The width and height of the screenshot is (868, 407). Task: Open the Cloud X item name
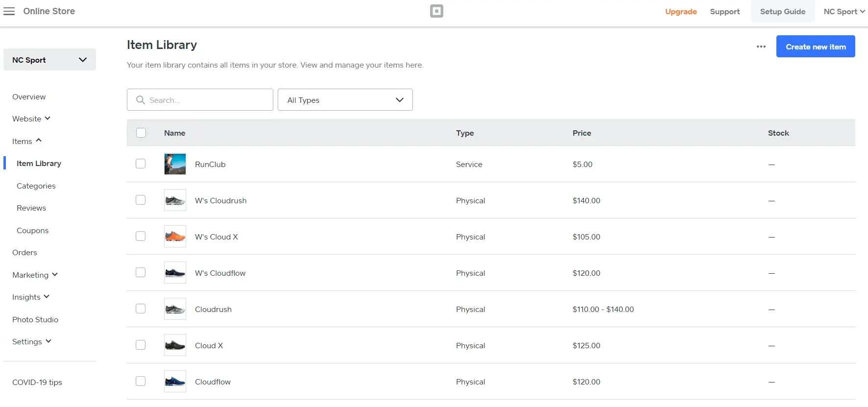209,345
